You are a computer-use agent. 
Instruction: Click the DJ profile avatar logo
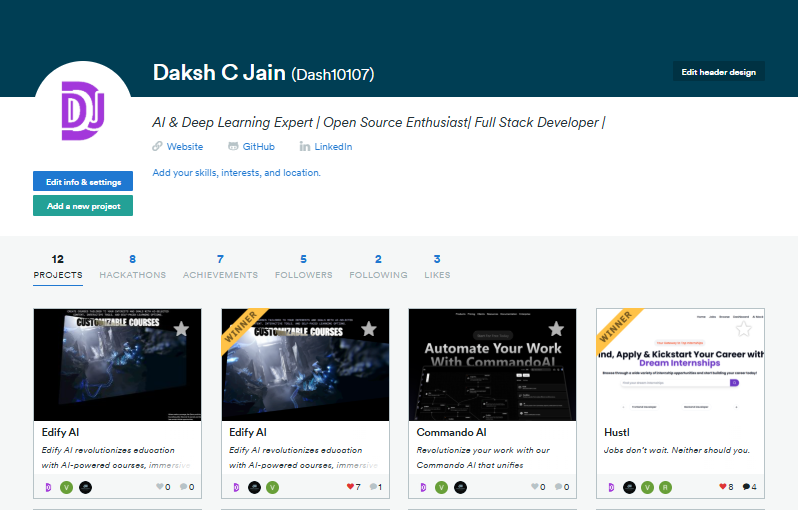click(x=83, y=110)
